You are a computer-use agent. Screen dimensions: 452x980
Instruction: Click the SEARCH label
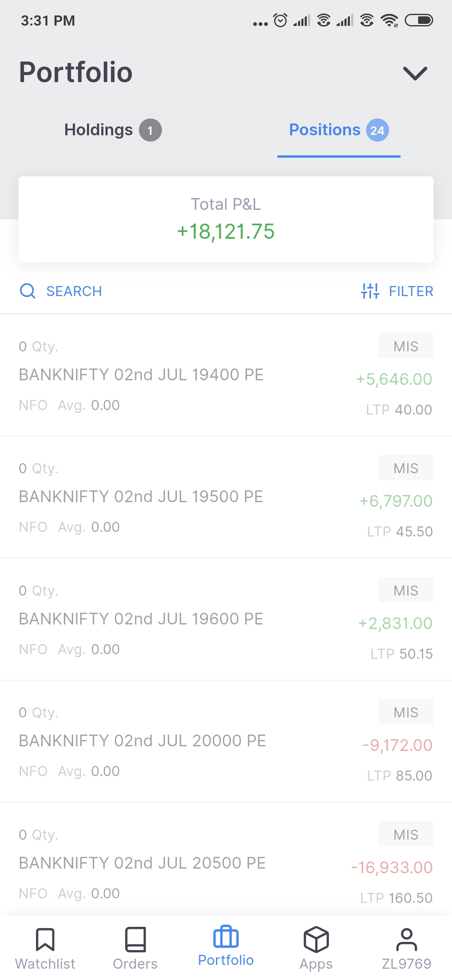(x=74, y=291)
